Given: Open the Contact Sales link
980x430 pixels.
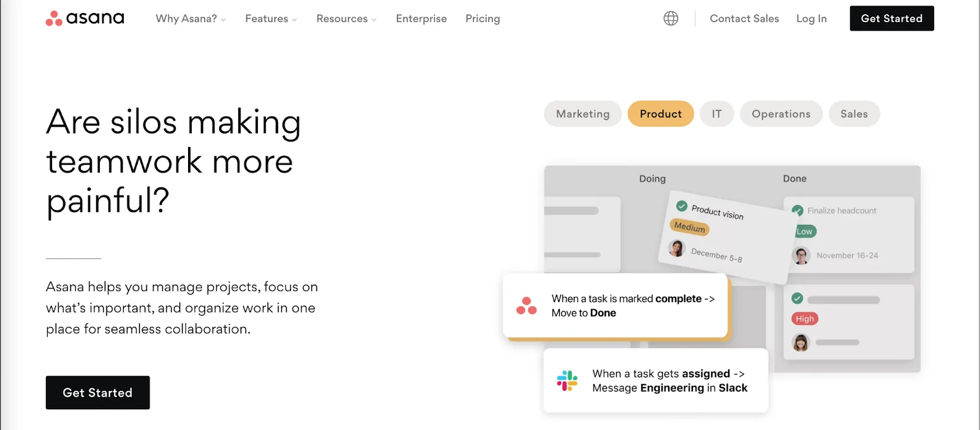Looking at the screenshot, I should click(744, 19).
